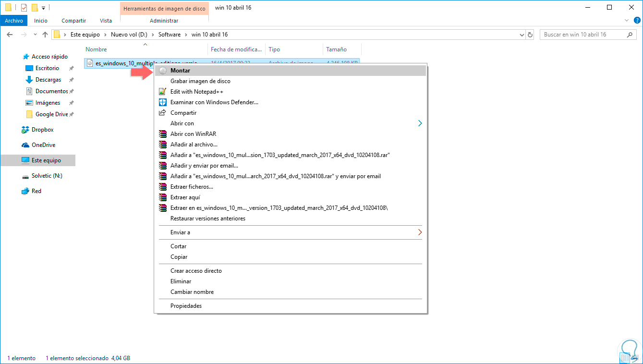Choose Abrir con WinRAR
This screenshot has height=364, width=643.
pos(291,134)
